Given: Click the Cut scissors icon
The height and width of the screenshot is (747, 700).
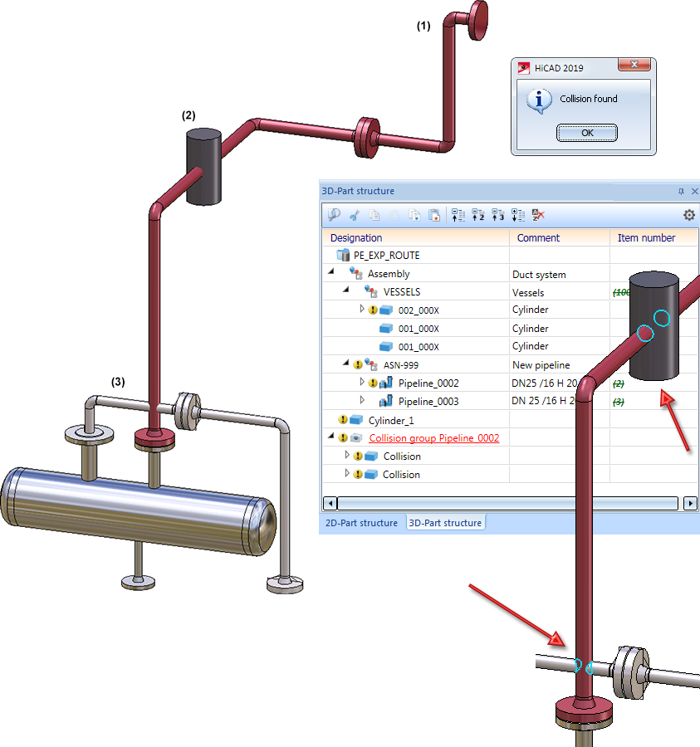Looking at the screenshot, I should click(x=355, y=215).
